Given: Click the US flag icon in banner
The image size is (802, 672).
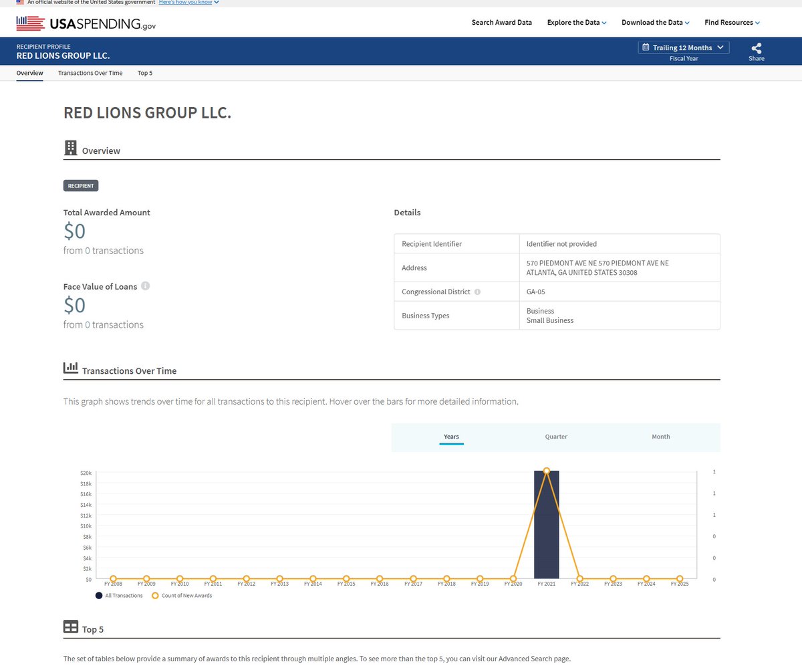Looking at the screenshot, I should click(20, 3).
